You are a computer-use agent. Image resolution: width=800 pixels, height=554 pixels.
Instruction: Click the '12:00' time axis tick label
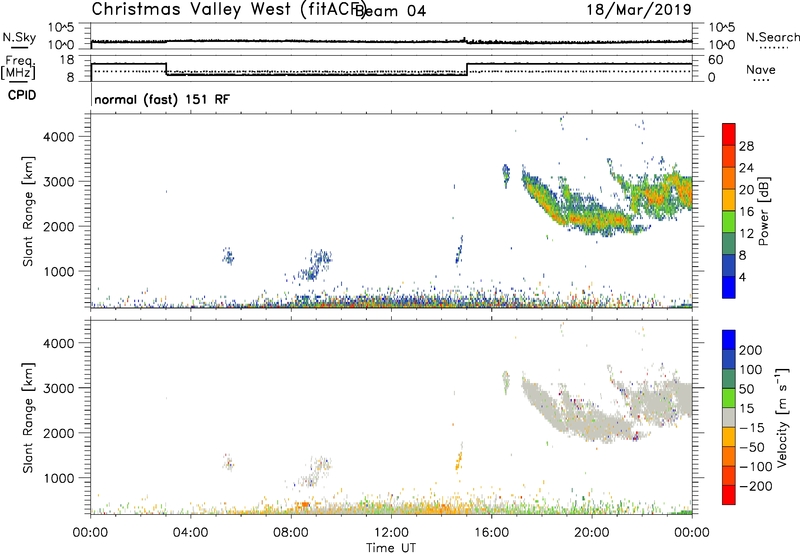click(x=391, y=533)
